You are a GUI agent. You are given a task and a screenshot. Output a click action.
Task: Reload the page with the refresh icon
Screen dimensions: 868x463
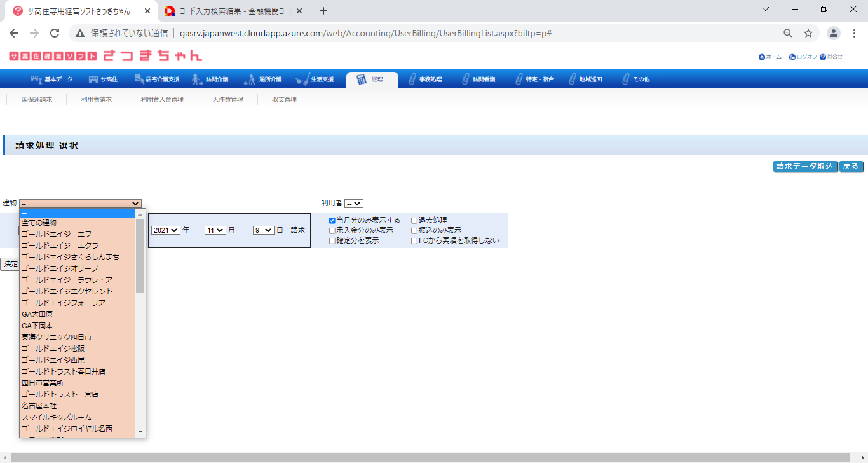tap(55, 33)
